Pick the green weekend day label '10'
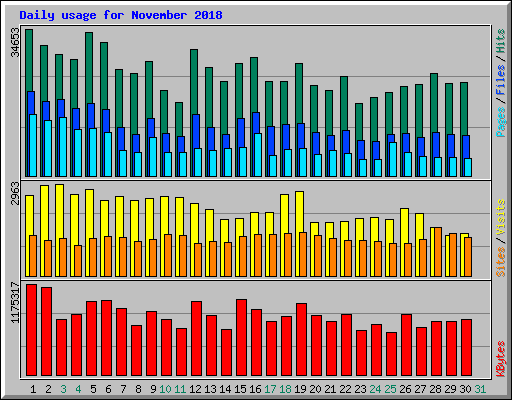The height and width of the screenshot is (400, 512). tap(165, 389)
